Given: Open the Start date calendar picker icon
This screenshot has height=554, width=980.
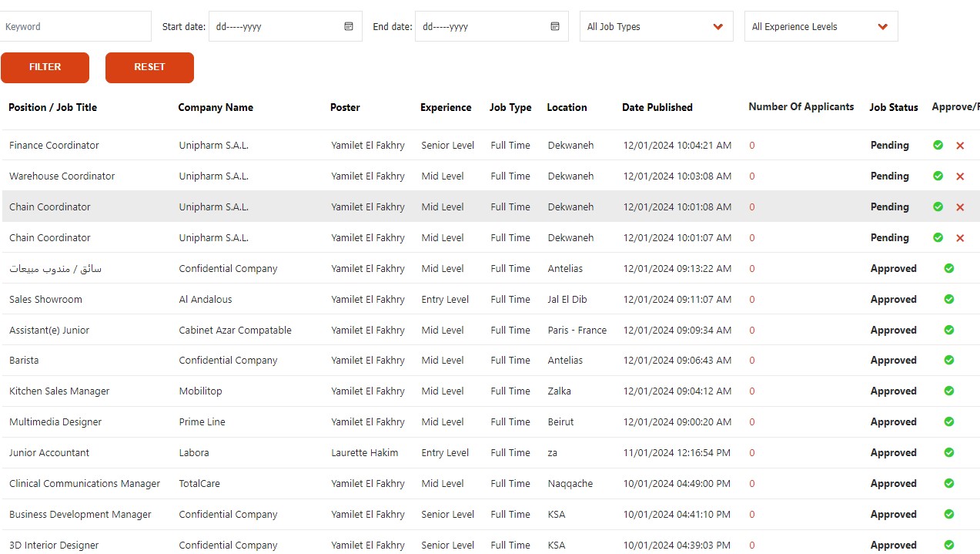Looking at the screenshot, I should point(349,26).
